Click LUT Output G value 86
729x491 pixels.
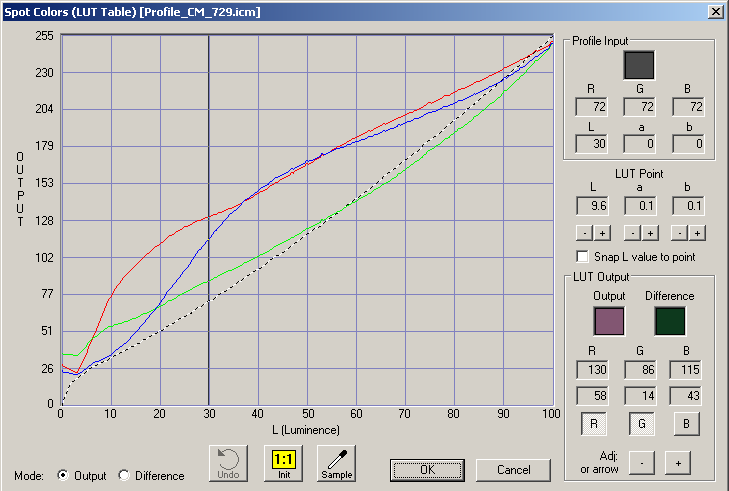(x=640, y=370)
